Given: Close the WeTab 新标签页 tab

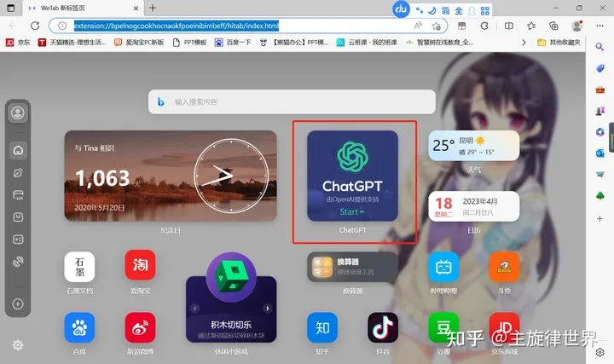Looking at the screenshot, I should pos(136,8).
